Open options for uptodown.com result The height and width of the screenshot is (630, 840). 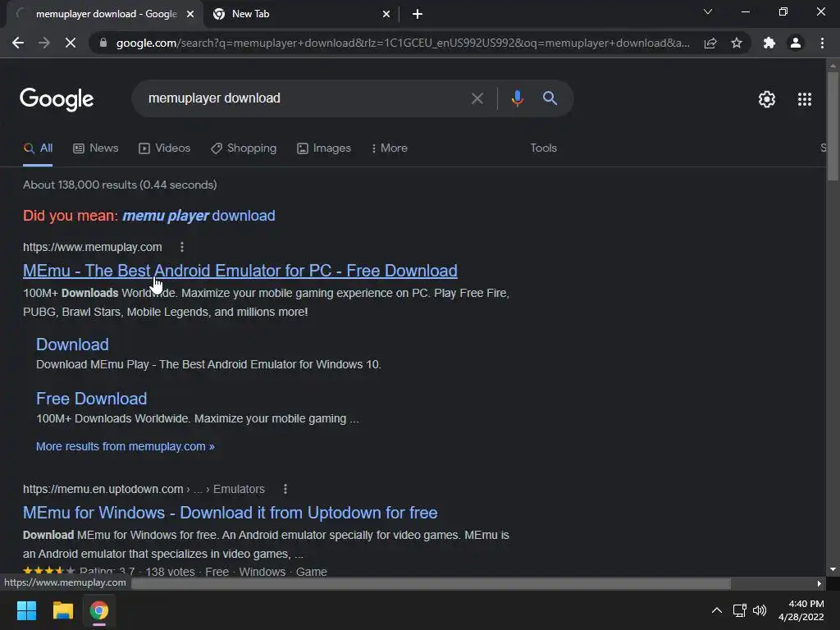[285, 489]
